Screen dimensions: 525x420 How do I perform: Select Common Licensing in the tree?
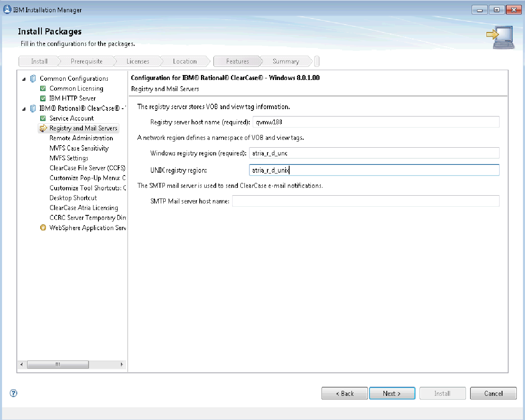click(x=76, y=89)
